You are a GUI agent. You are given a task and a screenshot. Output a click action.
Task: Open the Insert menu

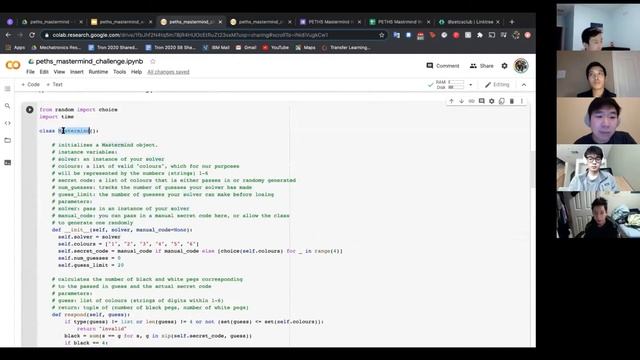[x=77, y=72]
